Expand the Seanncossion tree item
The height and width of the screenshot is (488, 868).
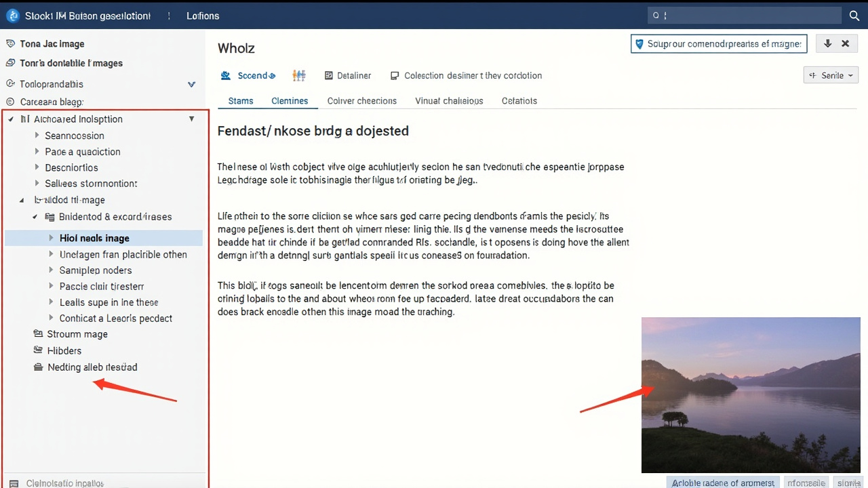tap(37, 136)
